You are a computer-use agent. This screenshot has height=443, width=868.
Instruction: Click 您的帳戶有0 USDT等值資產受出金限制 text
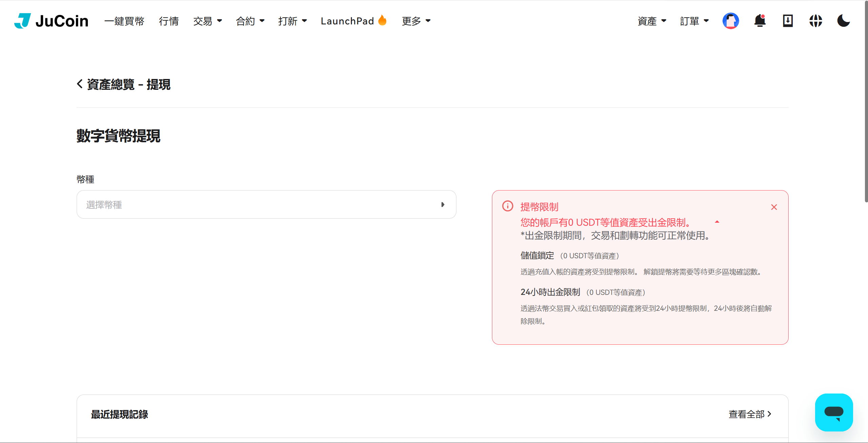click(x=606, y=223)
